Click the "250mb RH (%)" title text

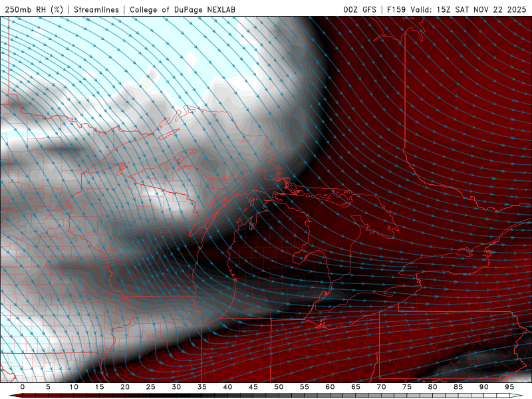pyautogui.click(x=34, y=9)
